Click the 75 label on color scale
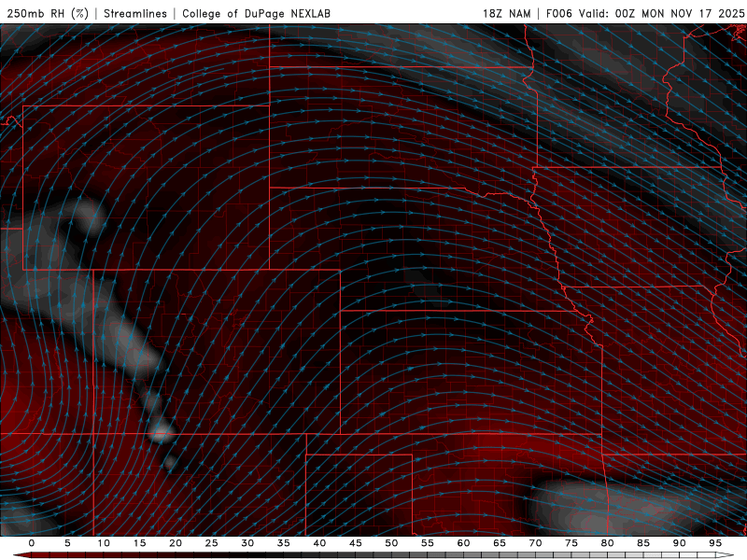Screen dimensions: 747x560 (x=571, y=543)
